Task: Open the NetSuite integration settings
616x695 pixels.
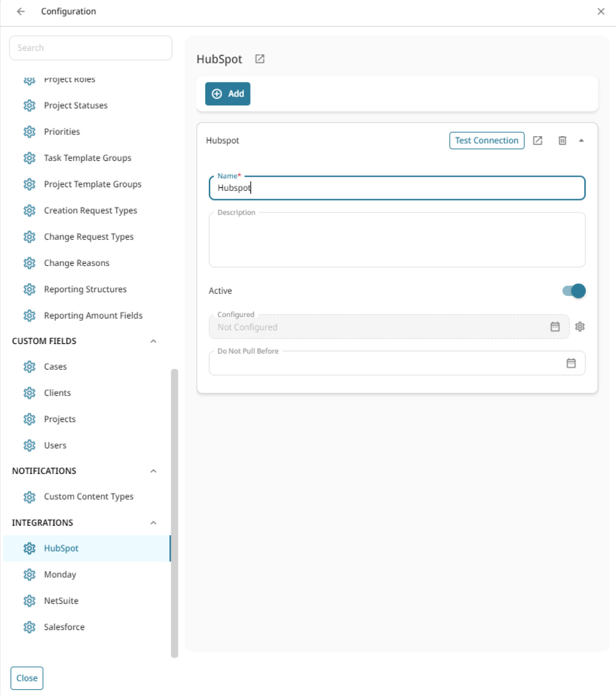Action: 60,601
